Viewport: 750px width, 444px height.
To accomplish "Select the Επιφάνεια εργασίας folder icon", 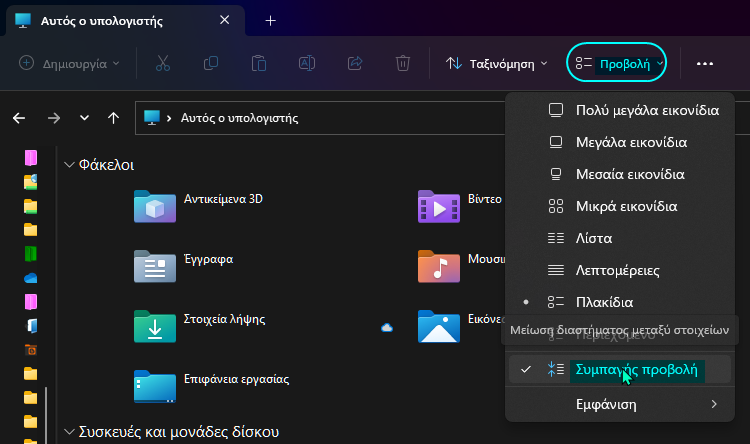I will click(155, 387).
